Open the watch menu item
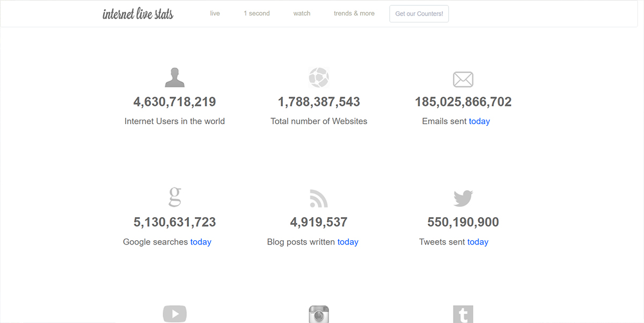644x323 pixels. 302,13
